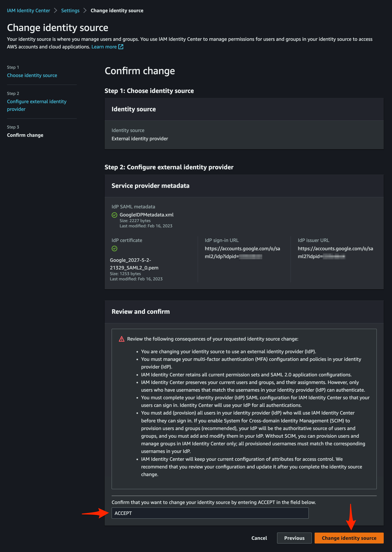Click the Identity source card heading
This screenshot has width=392, height=552.
coord(133,109)
